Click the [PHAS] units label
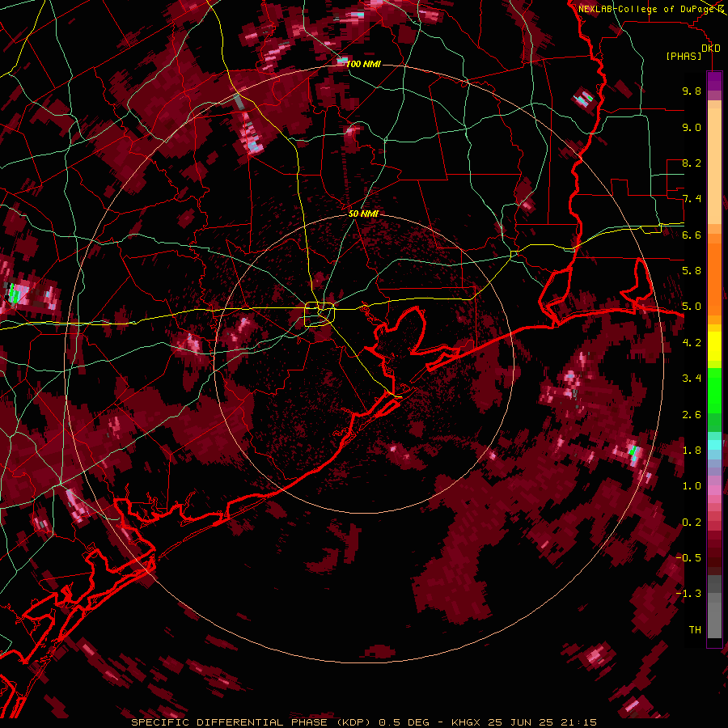Viewport: 728px width, 728px height. pos(684,56)
